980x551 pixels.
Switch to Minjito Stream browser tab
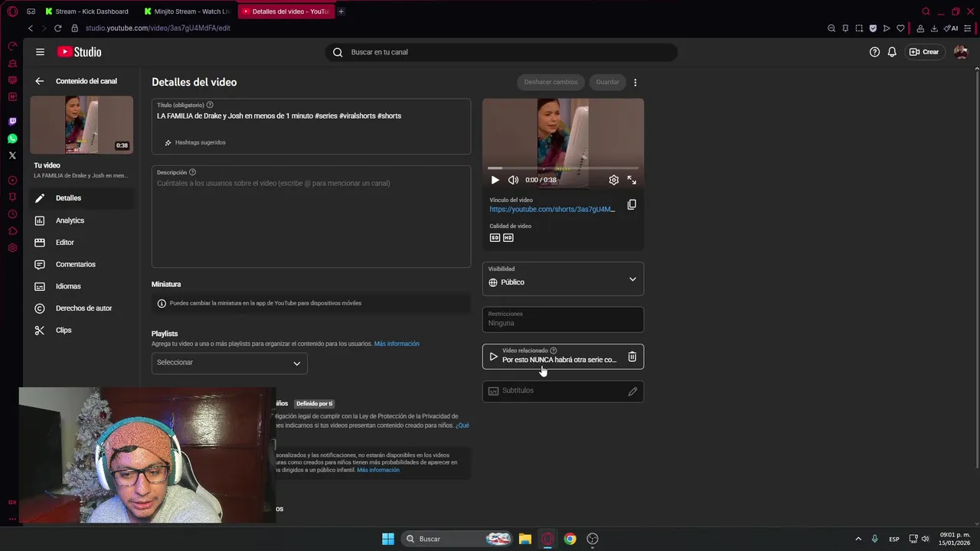pyautogui.click(x=189, y=11)
